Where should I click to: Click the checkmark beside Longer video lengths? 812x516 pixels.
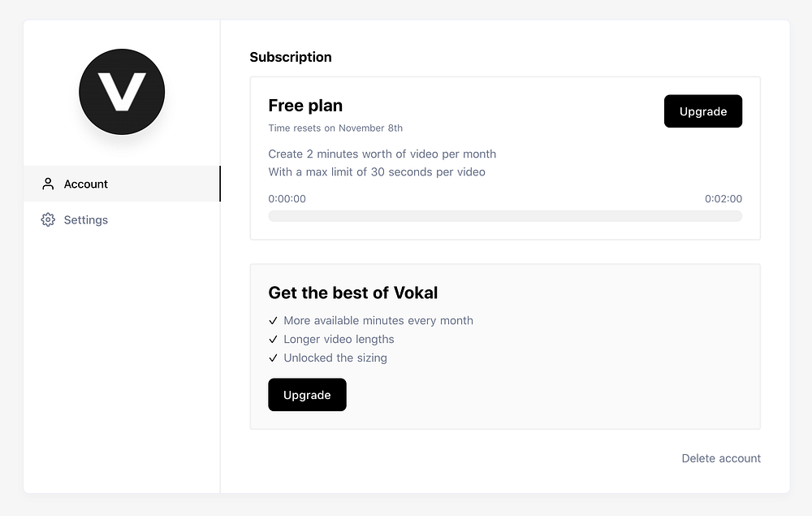tap(273, 340)
